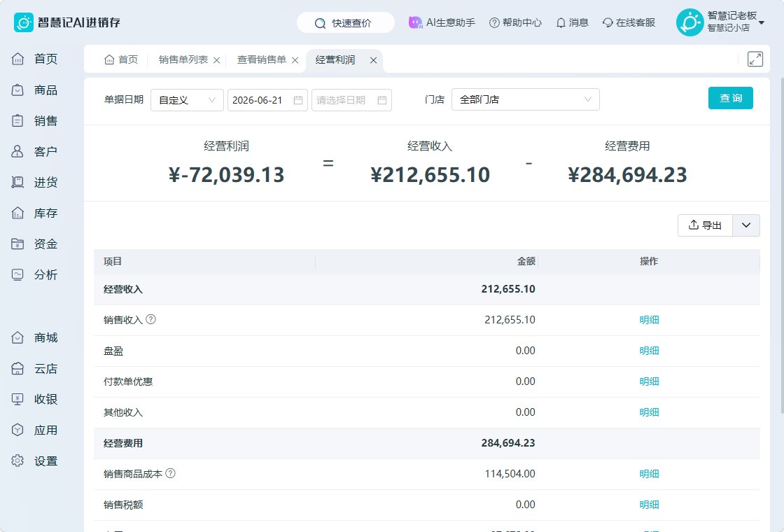Click help icon next to 销售商品成本
Screen dimensions: 784x532
pyautogui.click(x=170, y=473)
